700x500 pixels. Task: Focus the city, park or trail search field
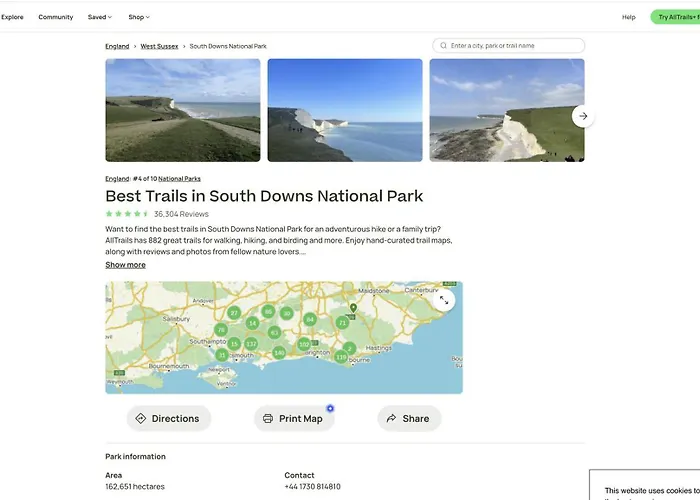click(508, 46)
